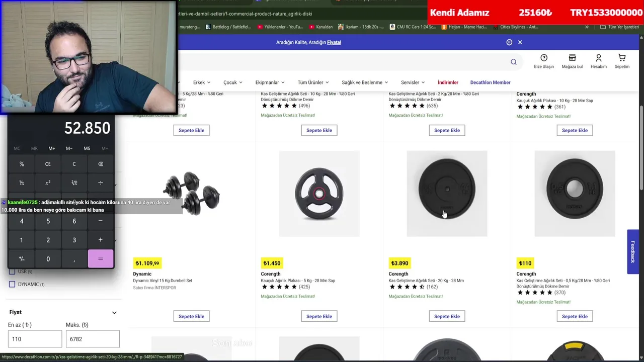
Task: Click the search magnifier icon
Action: pos(513,62)
